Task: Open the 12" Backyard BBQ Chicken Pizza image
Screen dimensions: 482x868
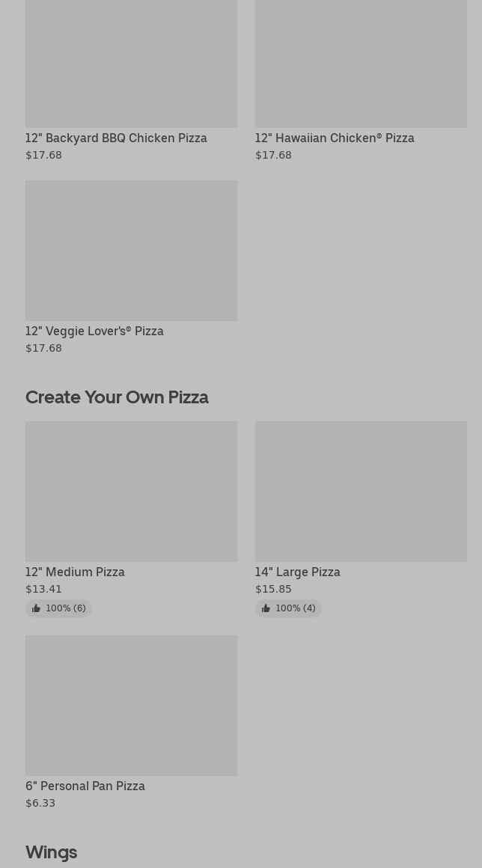Action: pyautogui.click(x=131, y=64)
